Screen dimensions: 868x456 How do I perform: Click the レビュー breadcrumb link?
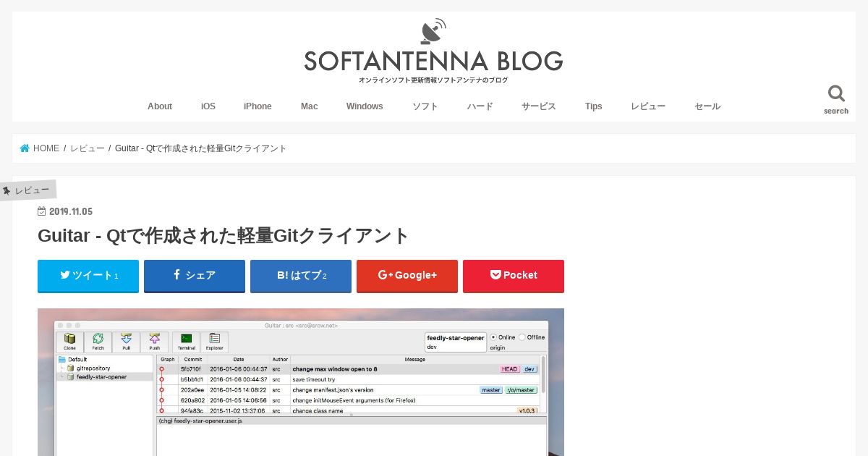click(x=88, y=148)
